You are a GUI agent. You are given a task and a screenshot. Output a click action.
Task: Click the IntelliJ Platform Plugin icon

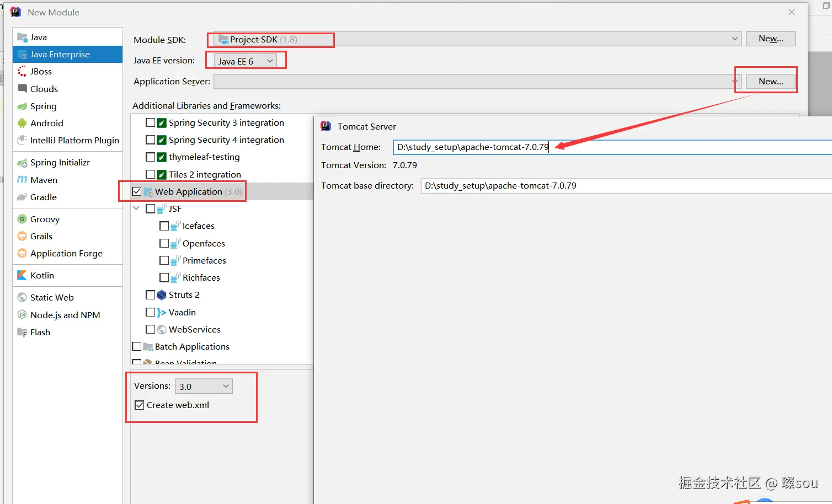22,141
